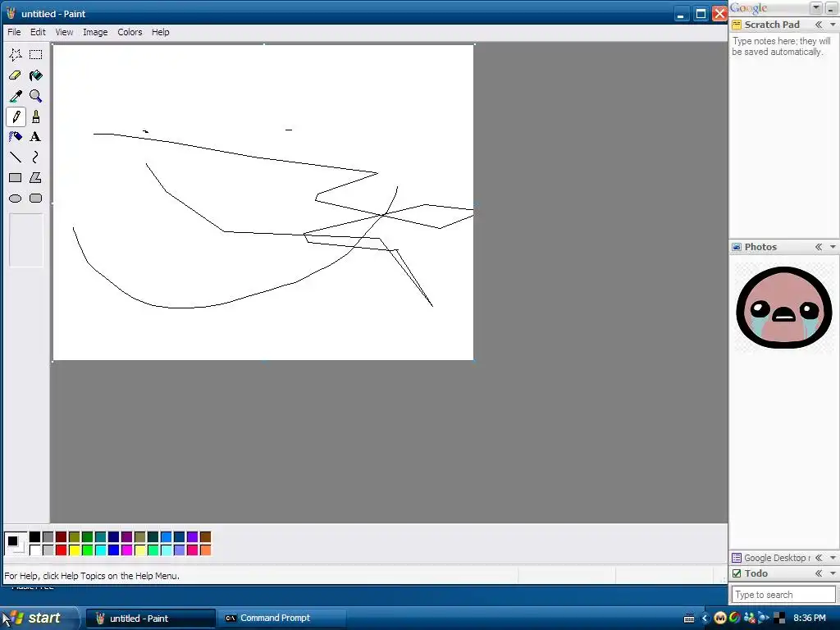Select the brown color swatch

click(x=206, y=536)
